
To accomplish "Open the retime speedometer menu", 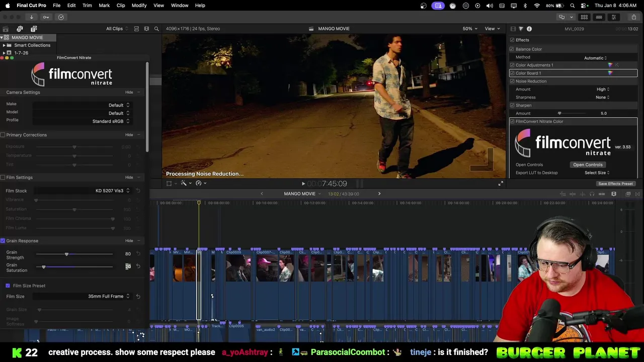I will click(x=200, y=183).
